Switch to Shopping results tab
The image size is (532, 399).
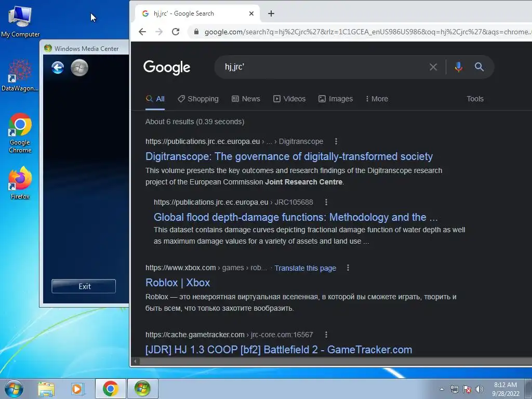click(x=198, y=99)
